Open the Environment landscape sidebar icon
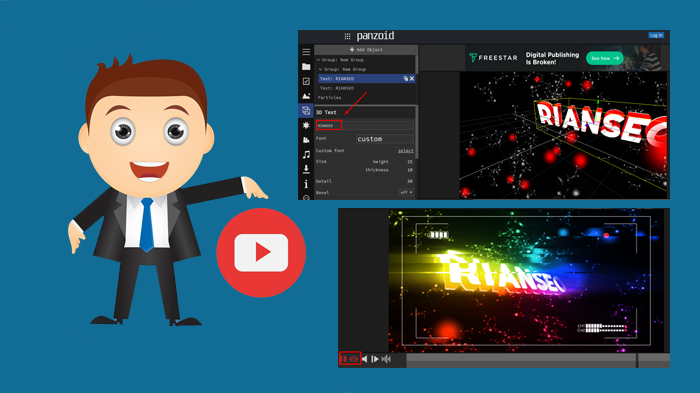This screenshot has height=393, width=700. click(306, 96)
